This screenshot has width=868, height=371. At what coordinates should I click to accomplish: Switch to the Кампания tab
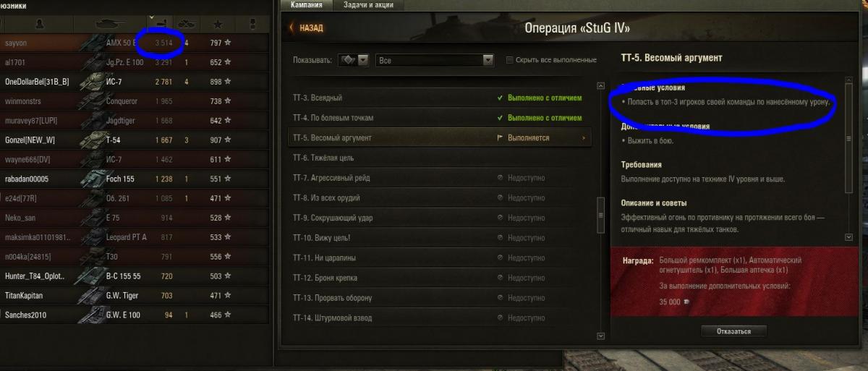click(x=307, y=4)
